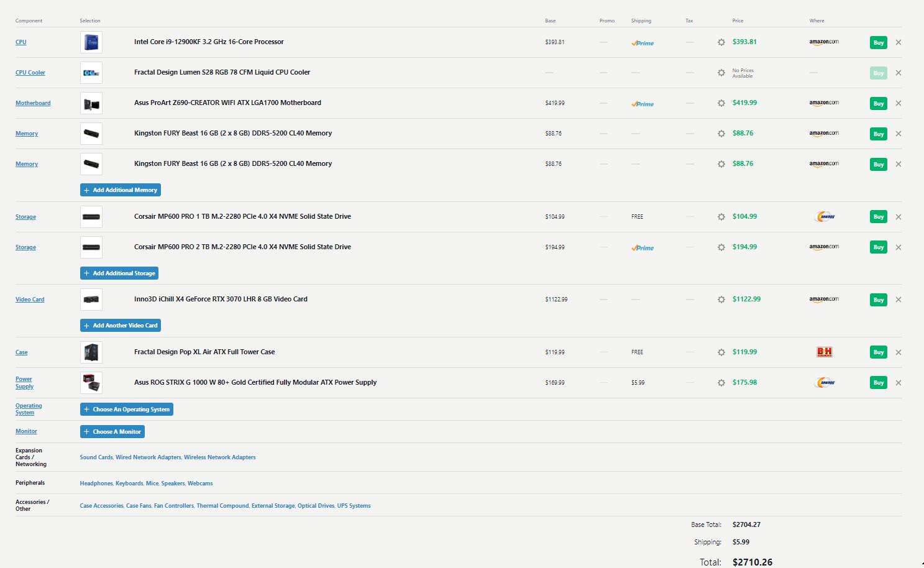Click the Intel Core i9 processor thumbnail
Viewport: 924px width, 568px height.
[91, 42]
